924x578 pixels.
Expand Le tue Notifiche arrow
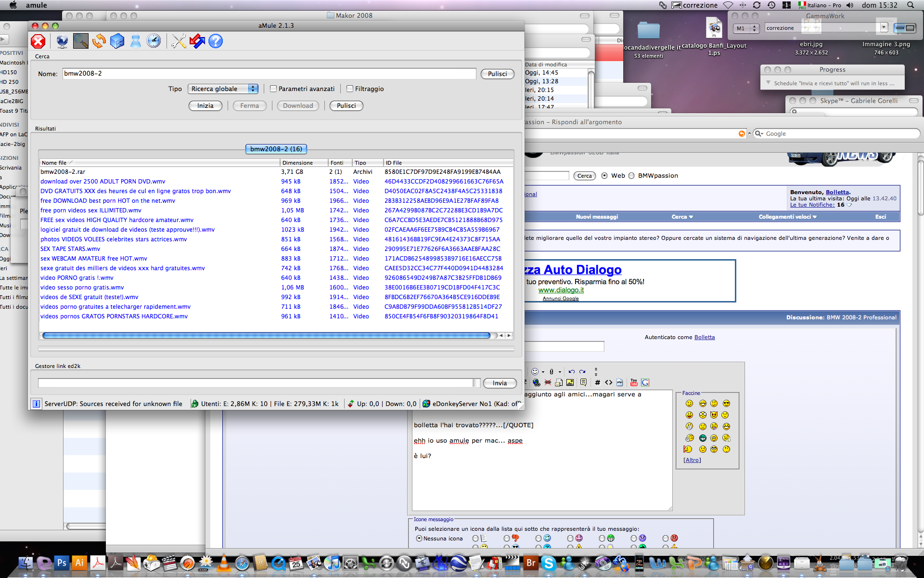tap(849, 205)
